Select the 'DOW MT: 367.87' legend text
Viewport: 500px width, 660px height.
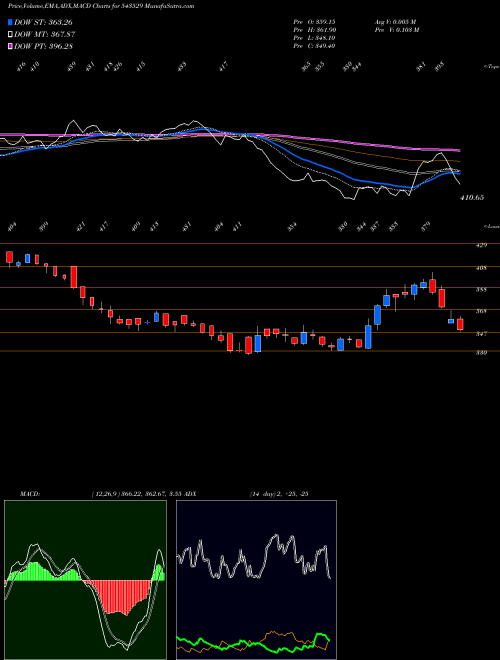coord(45,35)
